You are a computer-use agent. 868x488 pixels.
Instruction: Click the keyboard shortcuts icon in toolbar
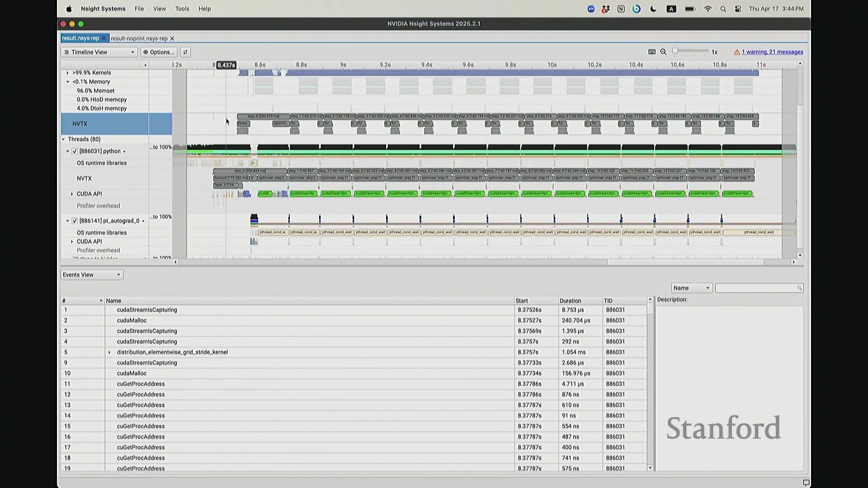pyautogui.click(x=651, y=52)
